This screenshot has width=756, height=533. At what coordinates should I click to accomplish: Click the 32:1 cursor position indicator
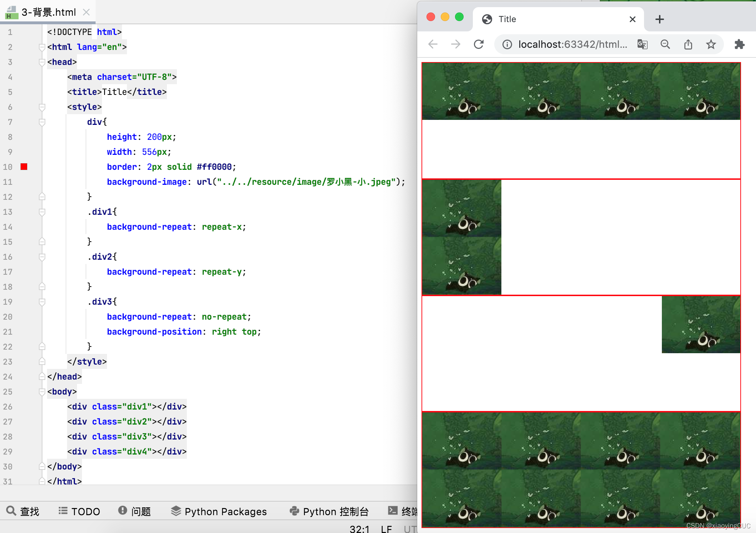(359, 529)
